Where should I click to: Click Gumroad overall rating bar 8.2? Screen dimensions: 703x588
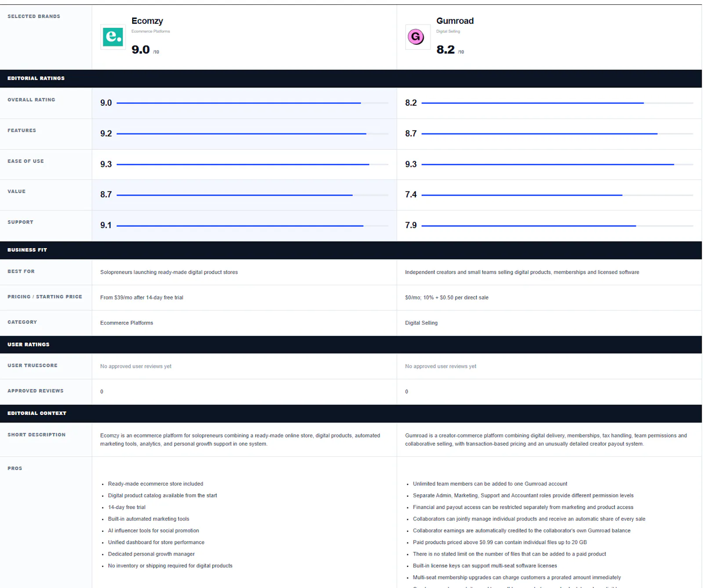(557, 103)
